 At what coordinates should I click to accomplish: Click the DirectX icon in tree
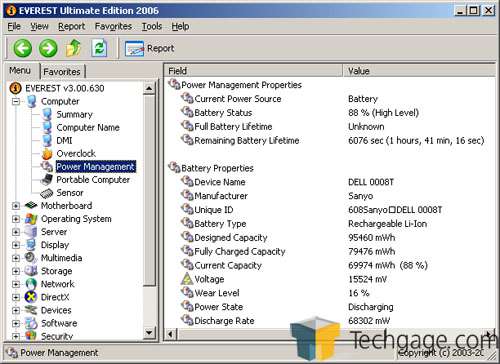(x=31, y=297)
